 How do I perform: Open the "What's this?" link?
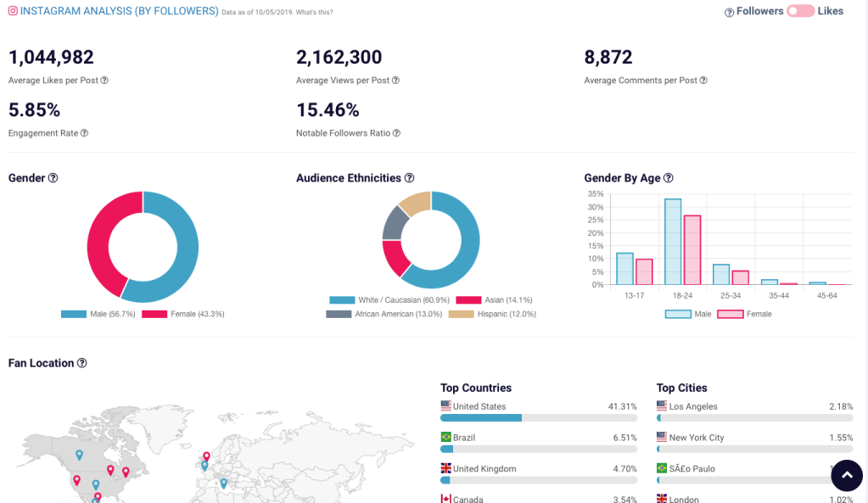click(314, 13)
